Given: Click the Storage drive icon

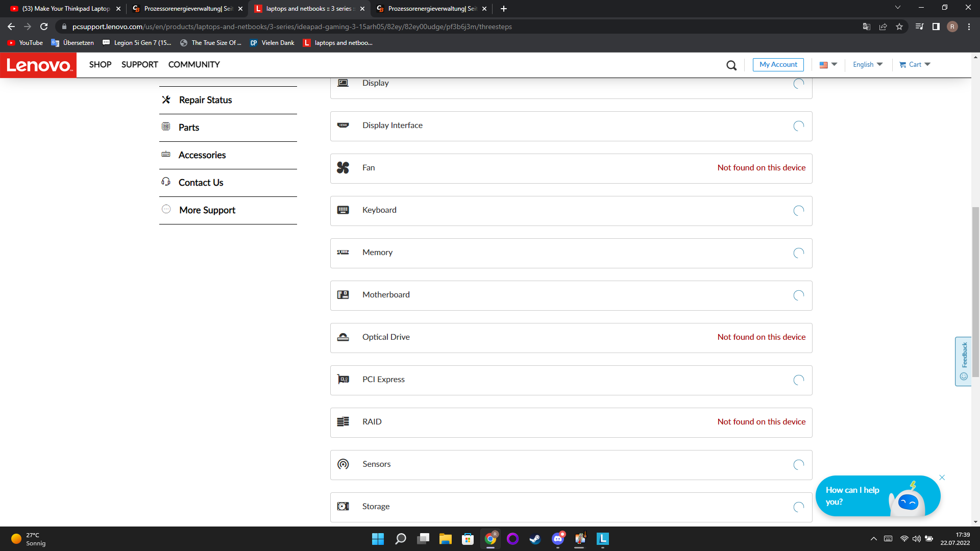Looking at the screenshot, I should [343, 507].
